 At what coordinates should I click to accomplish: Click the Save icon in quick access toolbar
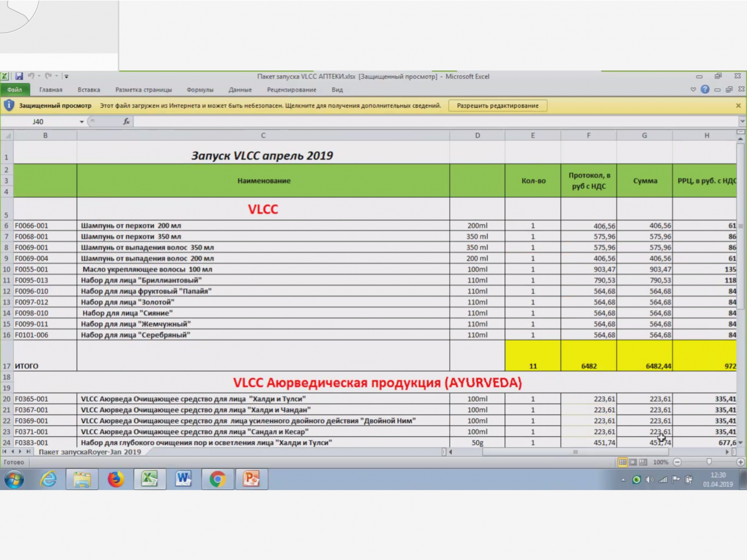point(19,76)
